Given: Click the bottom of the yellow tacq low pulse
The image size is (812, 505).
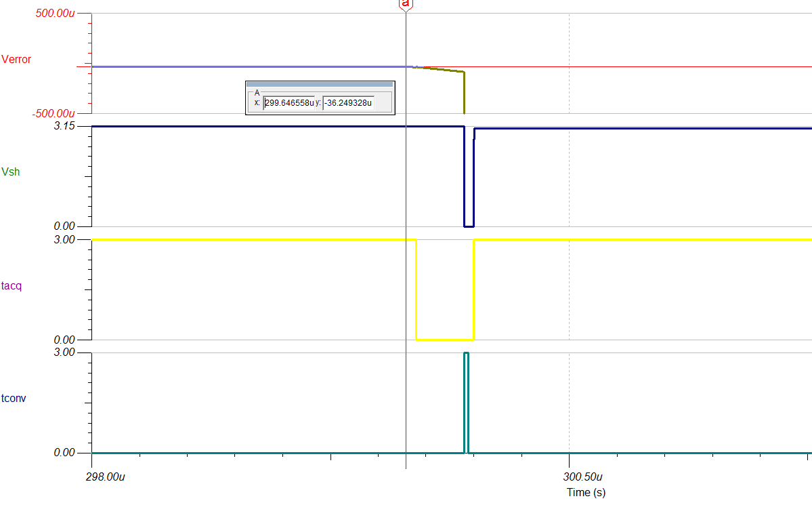Looking at the screenshot, I should pos(444,340).
